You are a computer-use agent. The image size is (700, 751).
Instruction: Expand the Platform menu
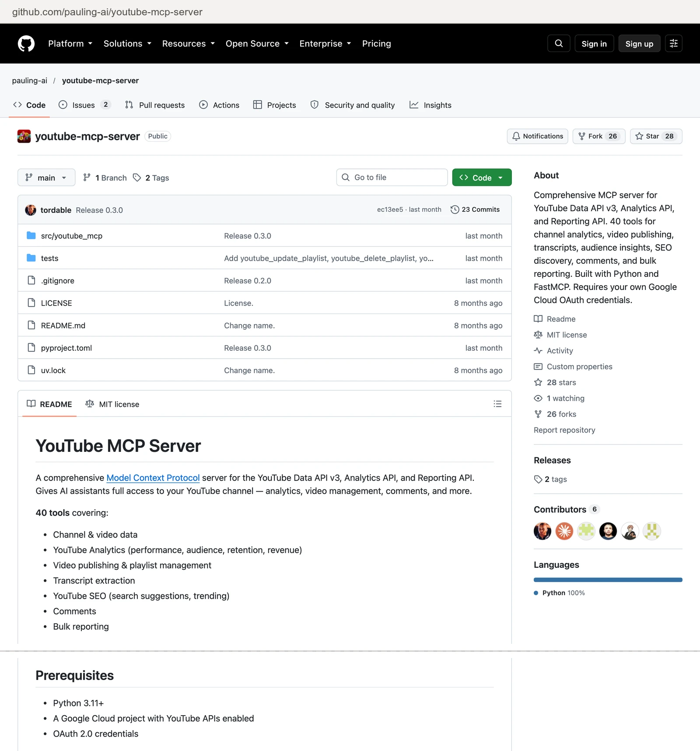(x=70, y=44)
